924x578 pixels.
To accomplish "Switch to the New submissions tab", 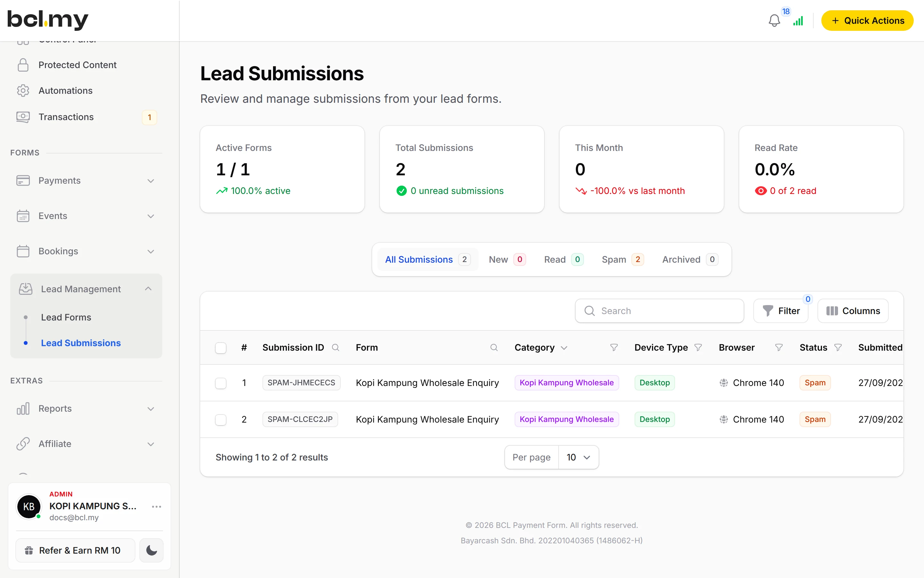I will pos(507,259).
